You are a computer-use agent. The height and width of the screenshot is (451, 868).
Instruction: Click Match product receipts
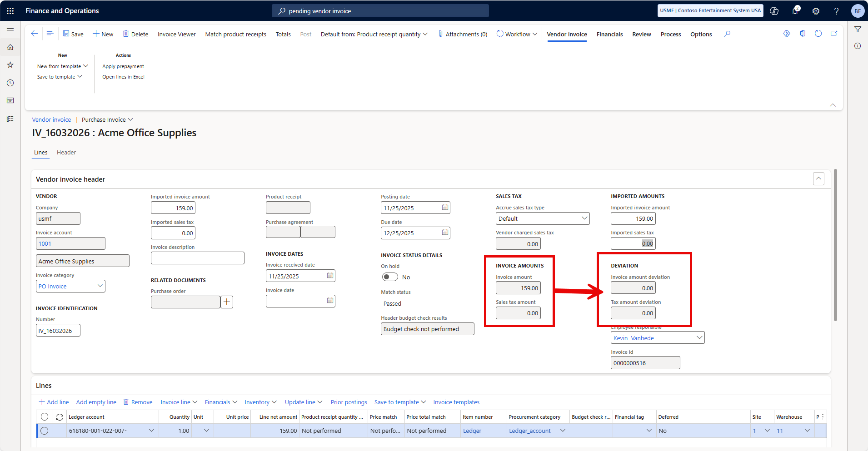[235, 34]
